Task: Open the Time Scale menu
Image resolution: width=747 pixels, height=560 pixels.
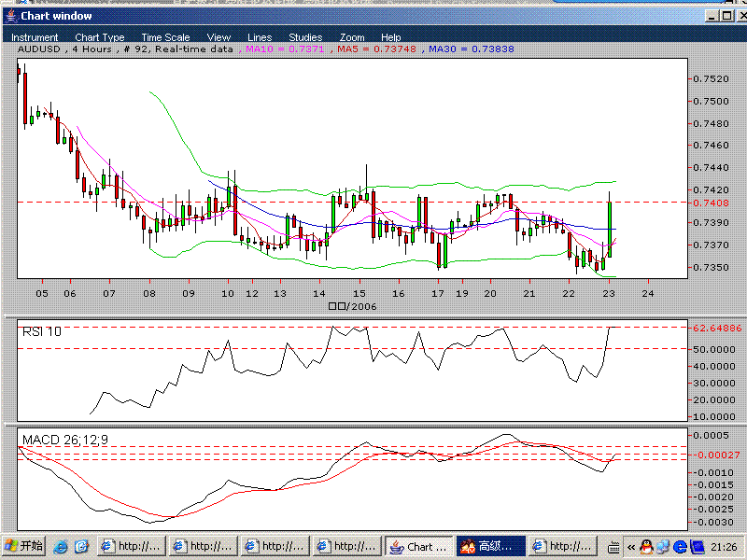Action: tap(165, 37)
